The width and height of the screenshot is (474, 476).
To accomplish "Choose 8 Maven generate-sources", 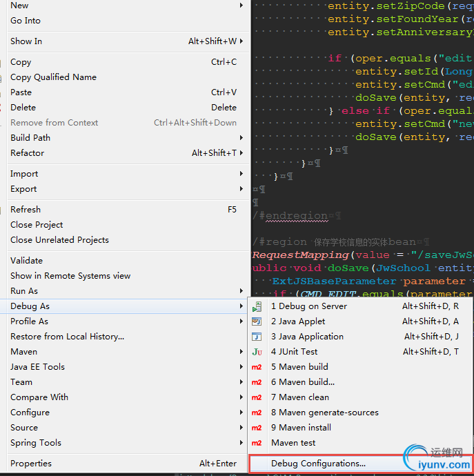I will coord(360,413).
